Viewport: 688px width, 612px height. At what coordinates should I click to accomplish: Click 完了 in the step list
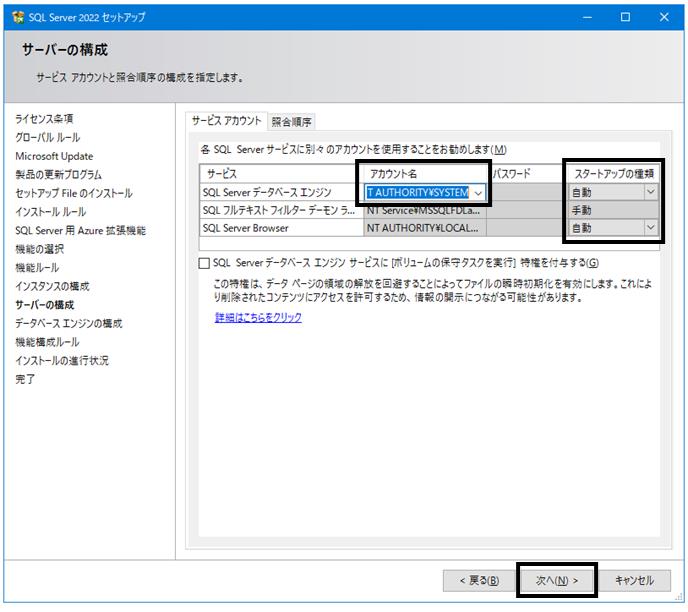pyautogui.click(x=25, y=379)
